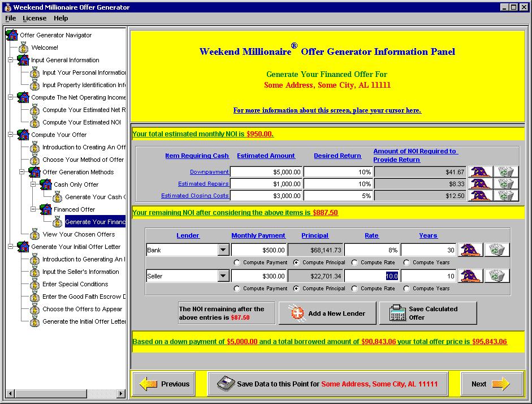Click money bag icon beside Input Property Identification
The width and height of the screenshot is (532, 404).
[34, 85]
